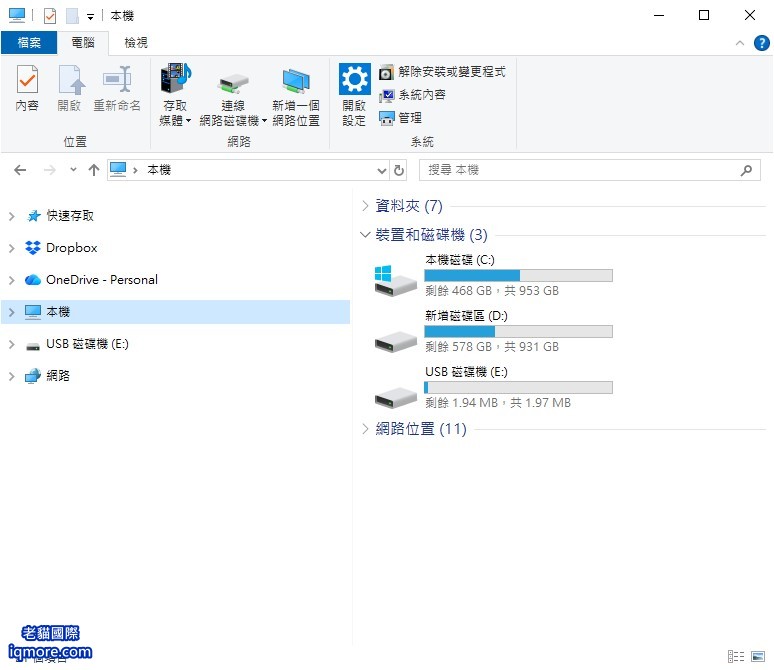
Task: Click the 本機 breadcrumb in address bar
Action: [159, 170]
